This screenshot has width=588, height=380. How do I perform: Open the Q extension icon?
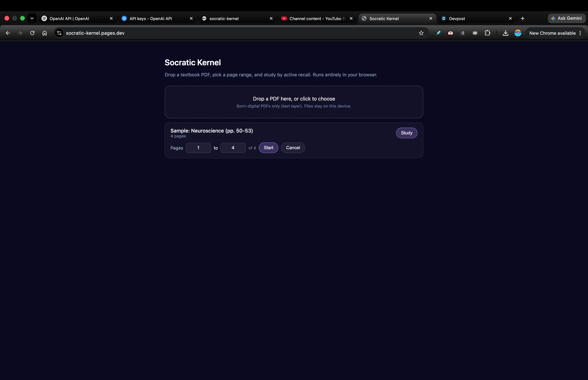(x=463, y=33)
